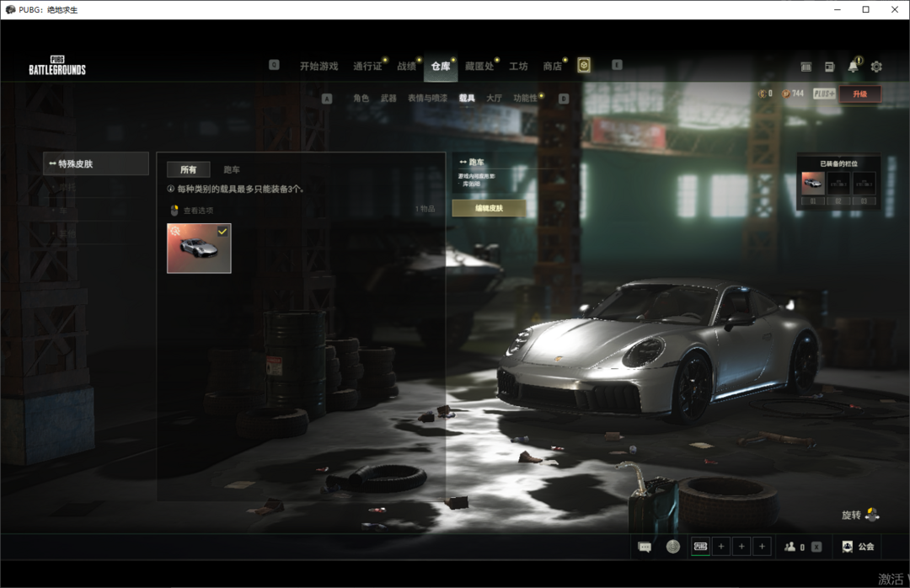This screenshot has height=588, width=910.
Task: Click the gold cube icon beside 商店
Action: pyautogui.click(x=584, y=66)
